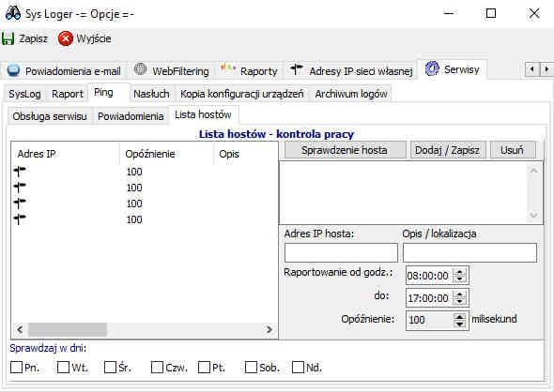
Task: Click the red Wyjście exit icon
Action: tap(66, 38)
